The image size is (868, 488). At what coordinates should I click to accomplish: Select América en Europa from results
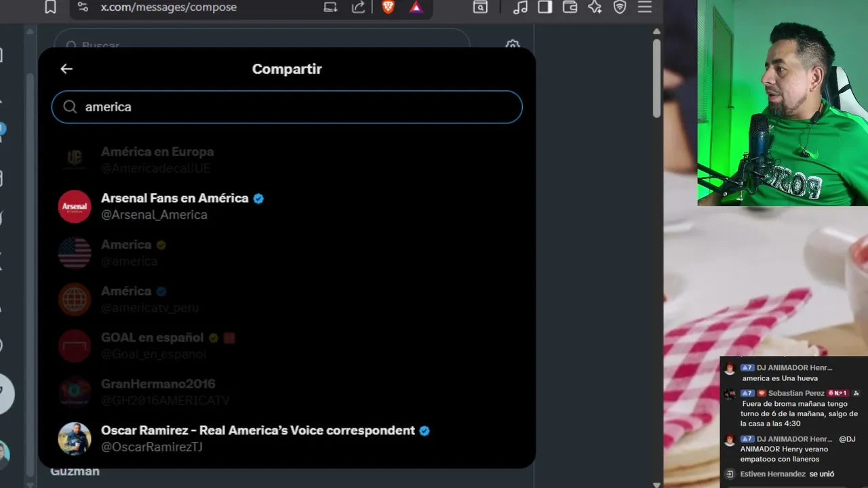(287, 160)
